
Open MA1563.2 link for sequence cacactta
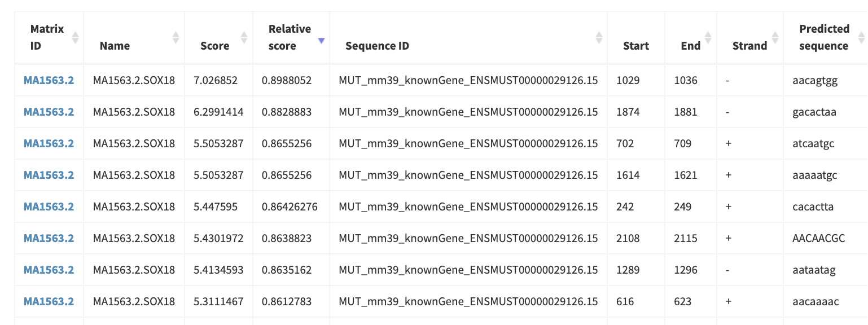[49, 207]
